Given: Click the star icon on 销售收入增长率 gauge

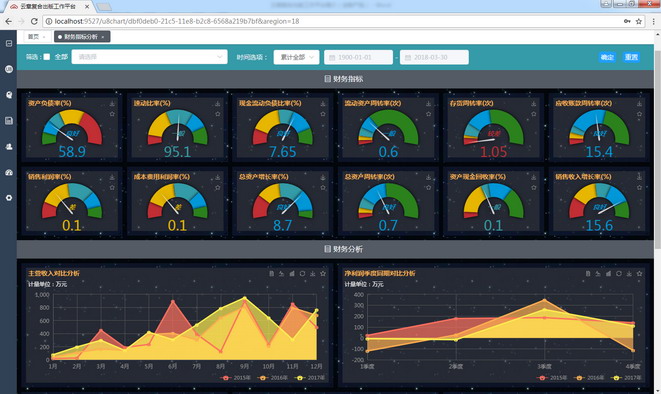Looking at the screenshot, I should [x=639, y=188].
